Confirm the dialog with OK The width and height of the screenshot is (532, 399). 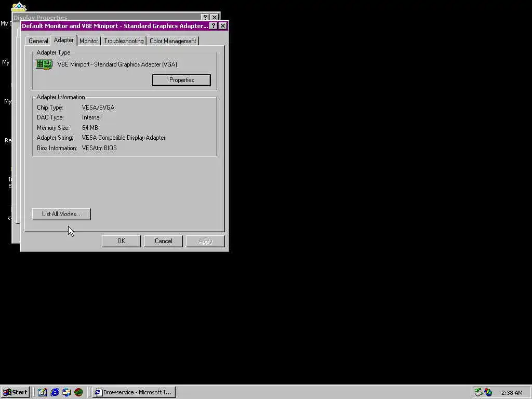click(121, 241)
